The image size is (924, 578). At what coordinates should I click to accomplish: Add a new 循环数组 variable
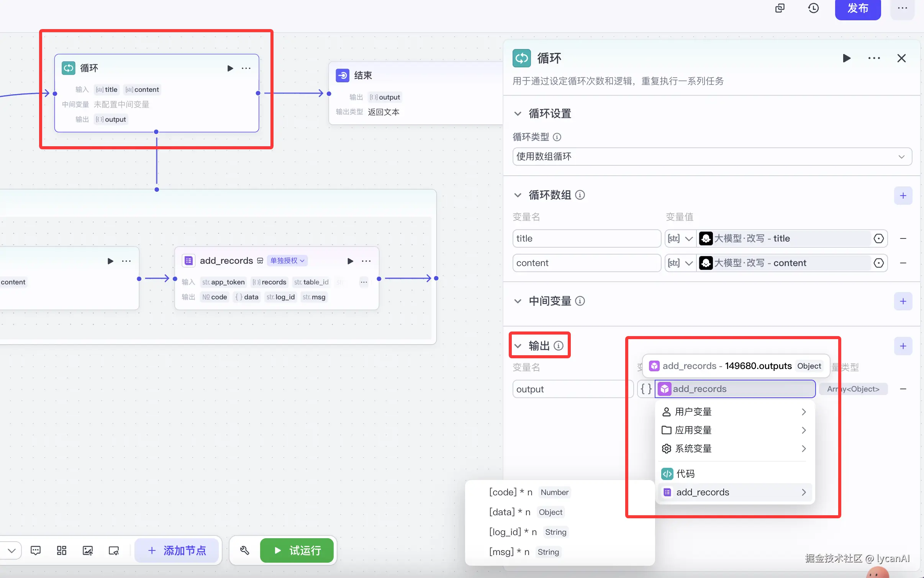(x=903, y=196)
